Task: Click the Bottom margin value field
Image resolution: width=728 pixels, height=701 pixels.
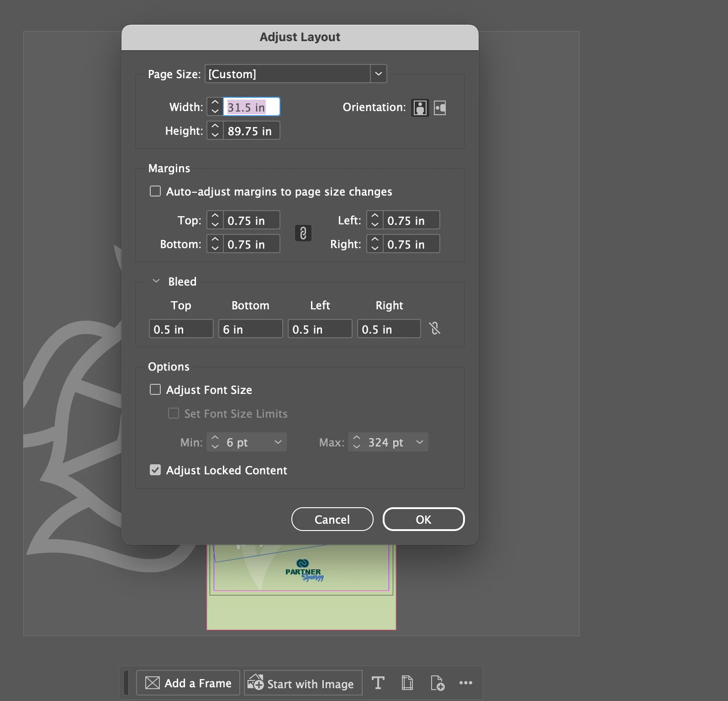Action: [x=251, y=244]
